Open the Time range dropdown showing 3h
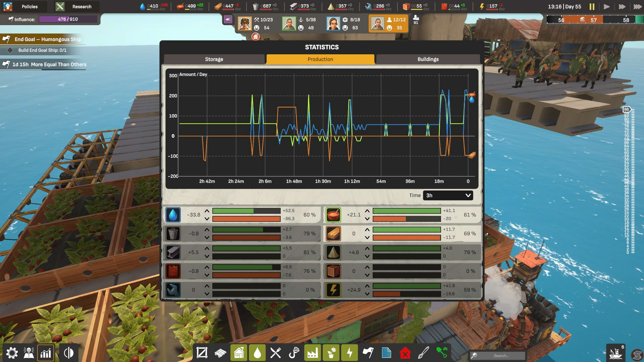 coord(448,195)
